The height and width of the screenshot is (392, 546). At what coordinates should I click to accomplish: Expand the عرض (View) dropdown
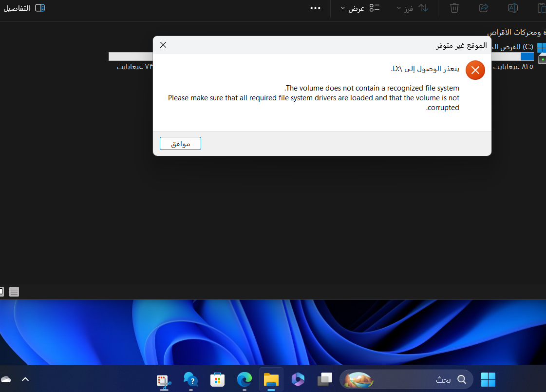click(x=359, y=8)
